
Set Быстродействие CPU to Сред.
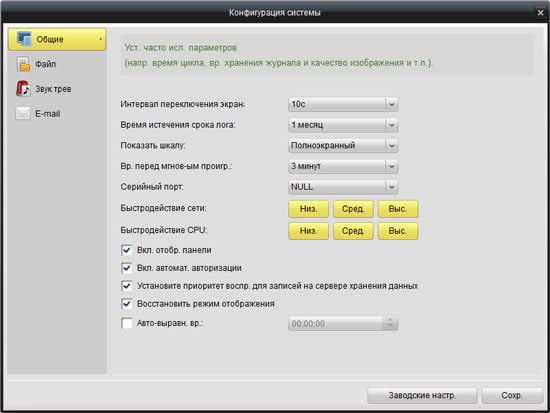(353, 231)
